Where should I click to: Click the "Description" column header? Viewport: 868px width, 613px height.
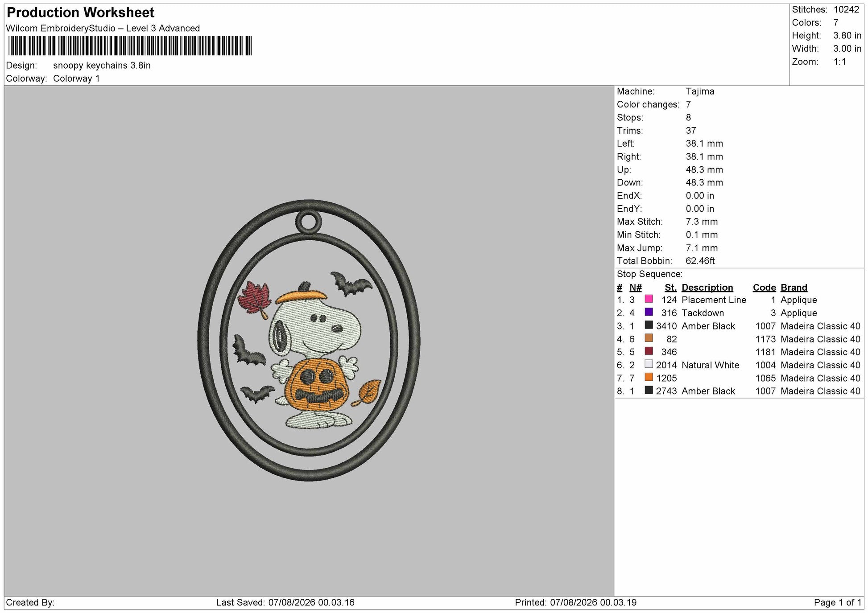point(707,288)
